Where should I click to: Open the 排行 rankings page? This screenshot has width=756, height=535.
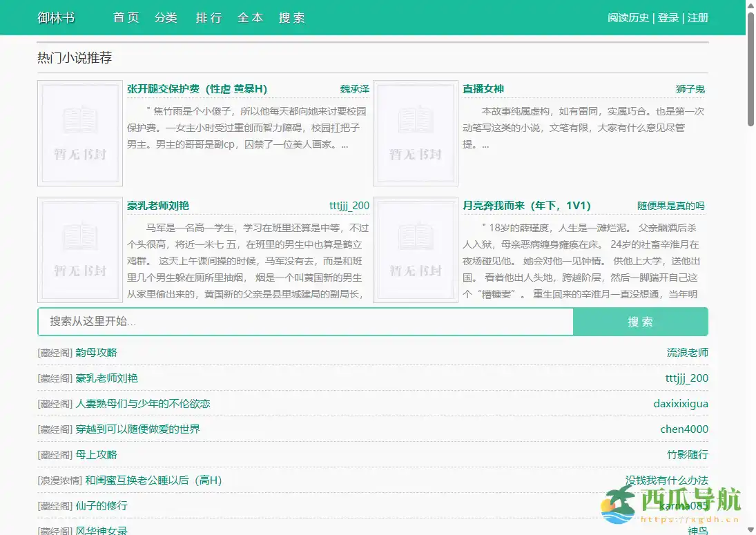tap(209, 18)
